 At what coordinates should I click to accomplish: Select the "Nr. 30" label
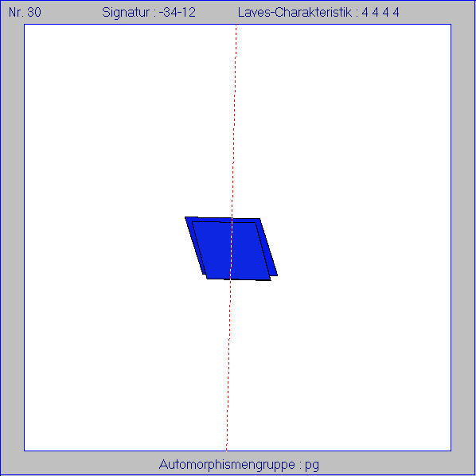[25, 13]
